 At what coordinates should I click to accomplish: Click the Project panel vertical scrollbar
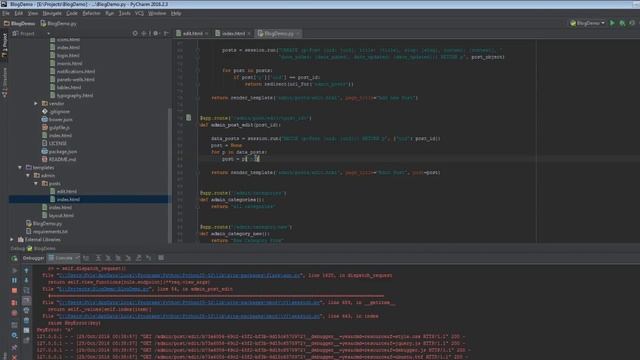(170, 176)
